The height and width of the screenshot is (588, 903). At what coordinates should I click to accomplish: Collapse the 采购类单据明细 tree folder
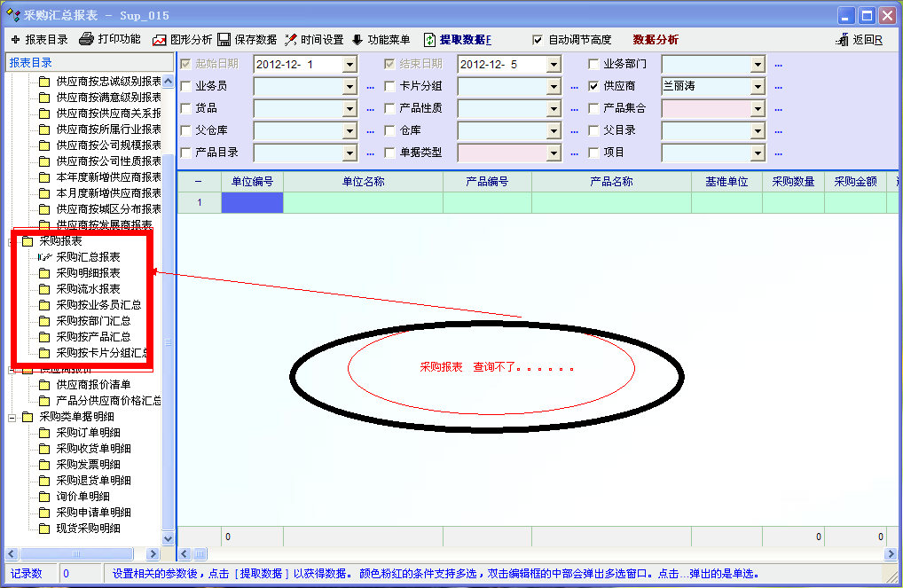point(12,416)
